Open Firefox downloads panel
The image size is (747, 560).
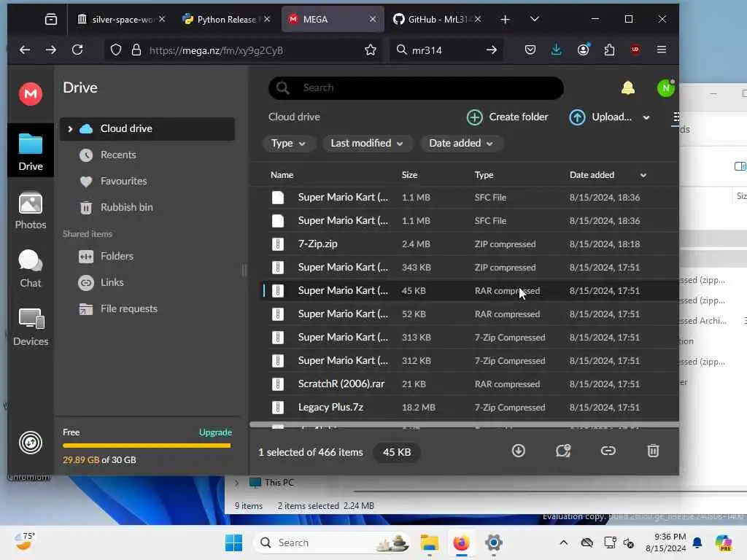pos(556,50)
